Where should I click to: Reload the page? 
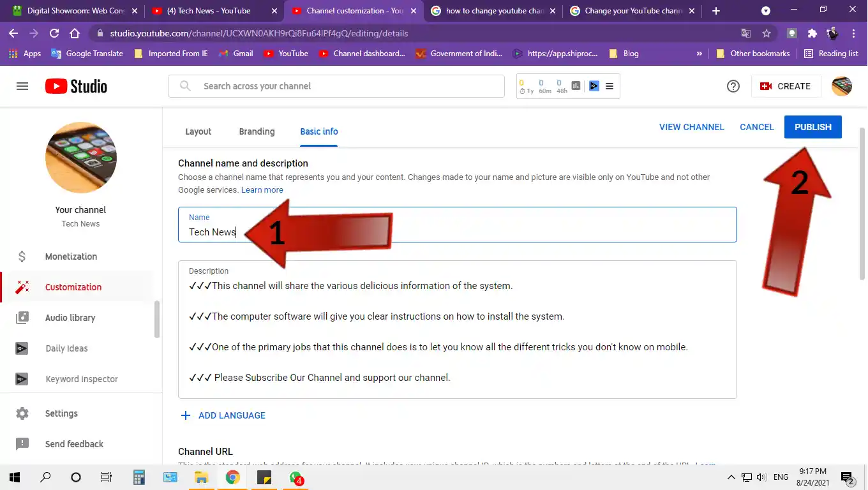click(54, 33)
